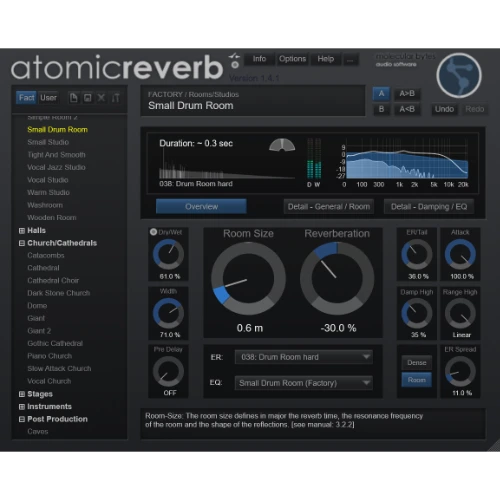
Task: Click the ER/Tail knob
Action: coord(417,255)
